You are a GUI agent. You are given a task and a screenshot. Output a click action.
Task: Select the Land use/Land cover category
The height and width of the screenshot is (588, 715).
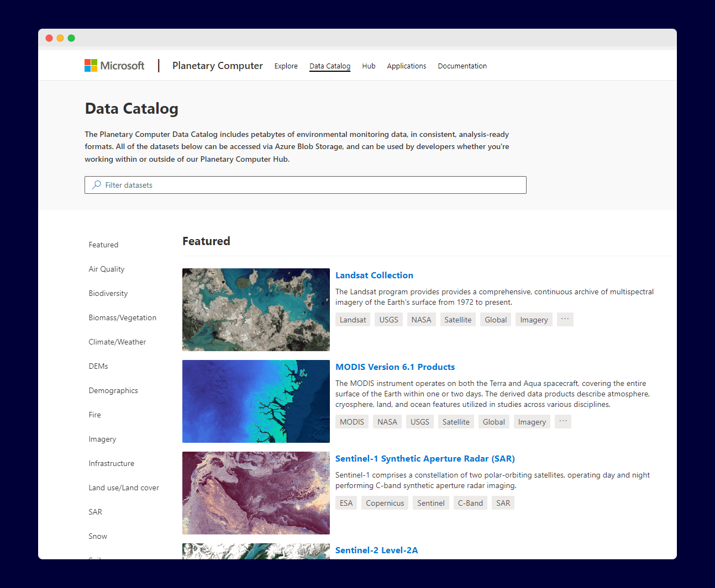123,488
